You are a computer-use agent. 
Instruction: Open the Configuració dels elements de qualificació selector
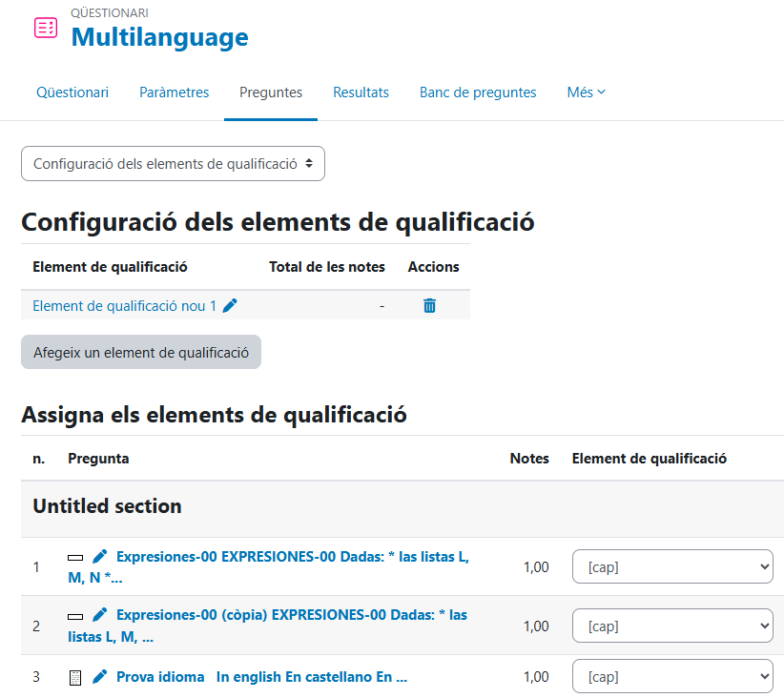173,163
